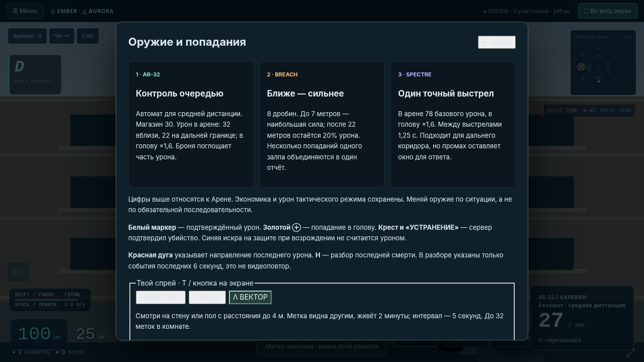Open the Счёт scoreboard button
The image size is (644, 362).
88,36
